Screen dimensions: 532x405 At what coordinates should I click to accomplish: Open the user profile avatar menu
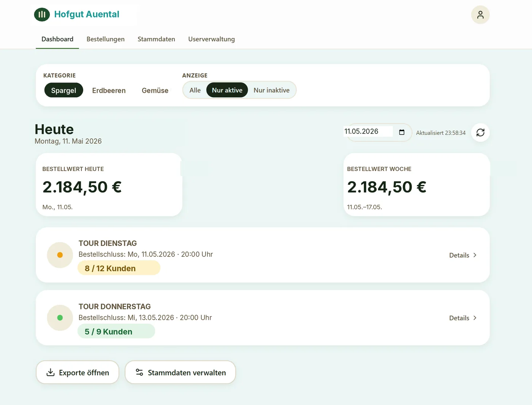480,15
